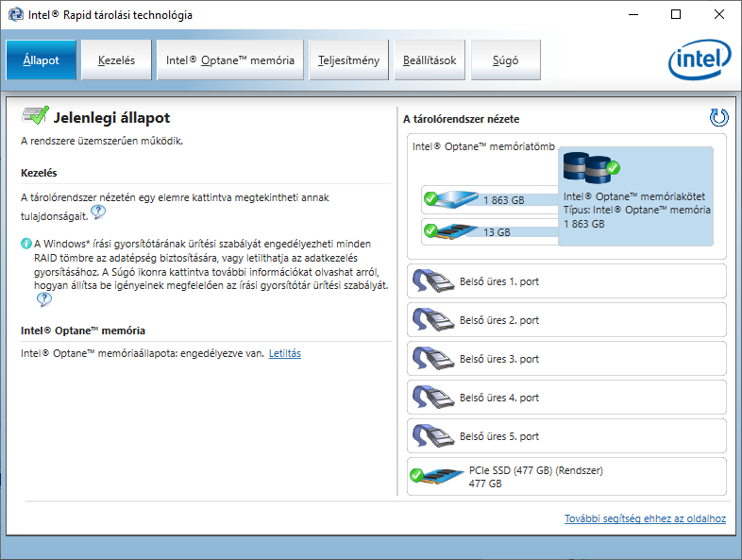The width and height of the screenshot is (742, 560).
Task: Select Belső üres 3. port label
Action: 499,359
